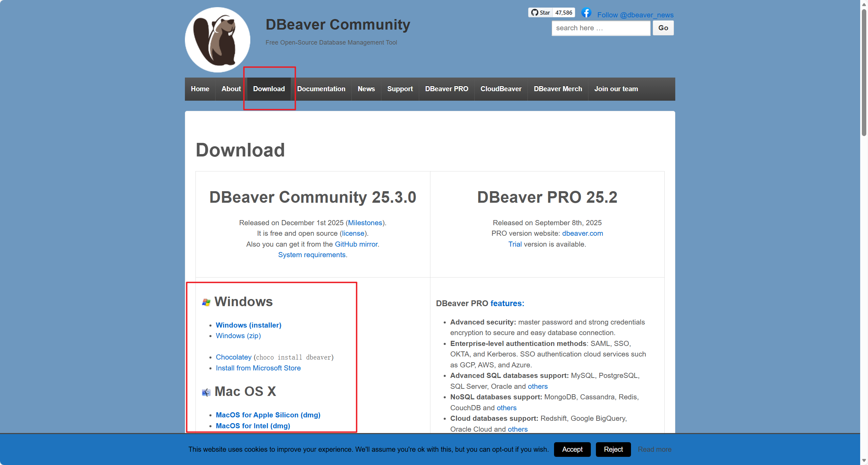The height and width of the screenshot is (465, 868).
Task: Accept the cookies notice
Action: pyautogui.click(x=572, y=449)
